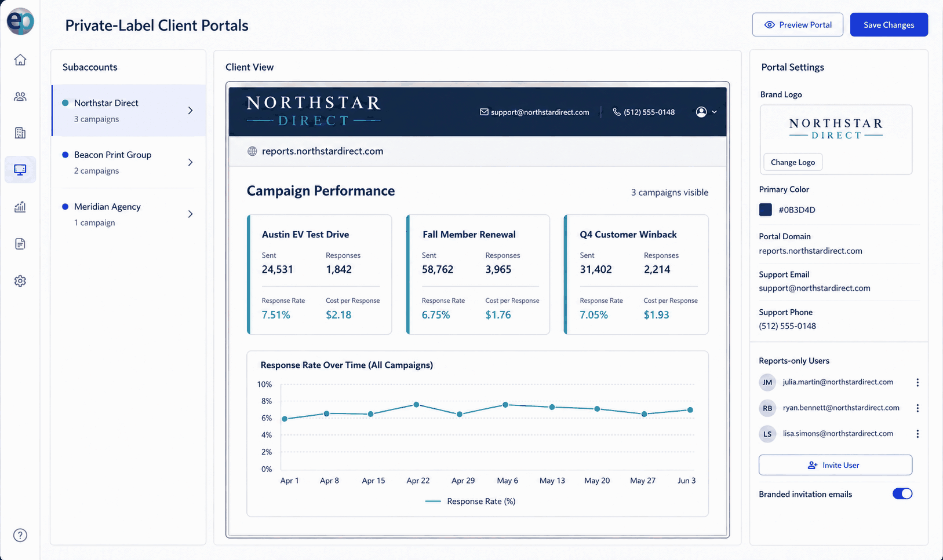Open the bar chart analytics sidebar icon
This screenshot has width=943, height=560.
[20, 207]
